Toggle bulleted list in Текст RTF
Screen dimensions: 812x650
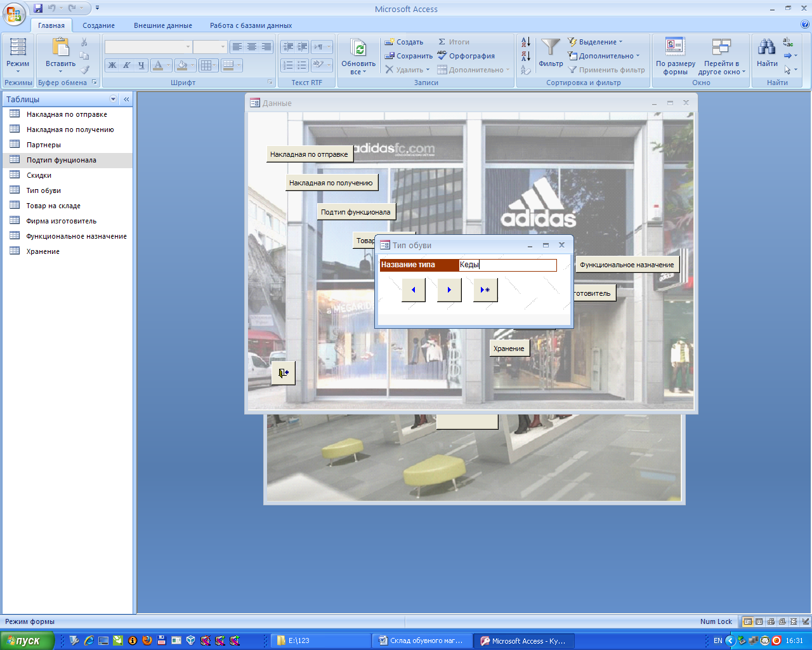tap(302, 65)
